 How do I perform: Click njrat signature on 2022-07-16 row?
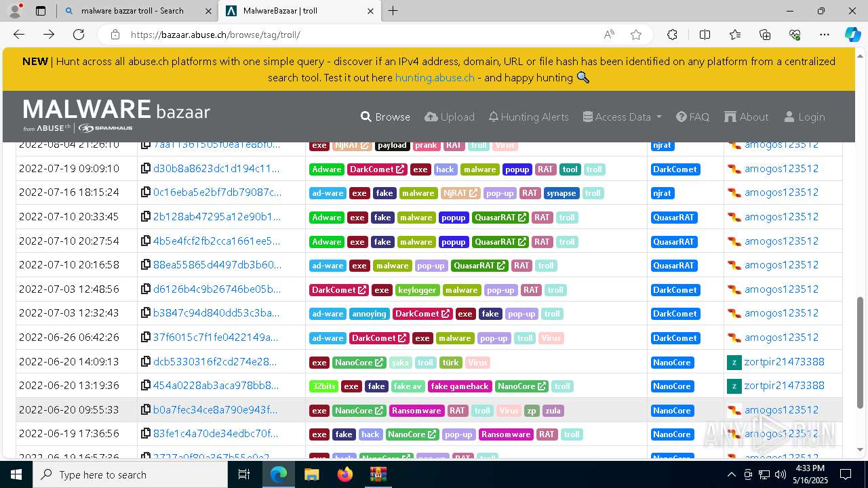coord(662,193)
